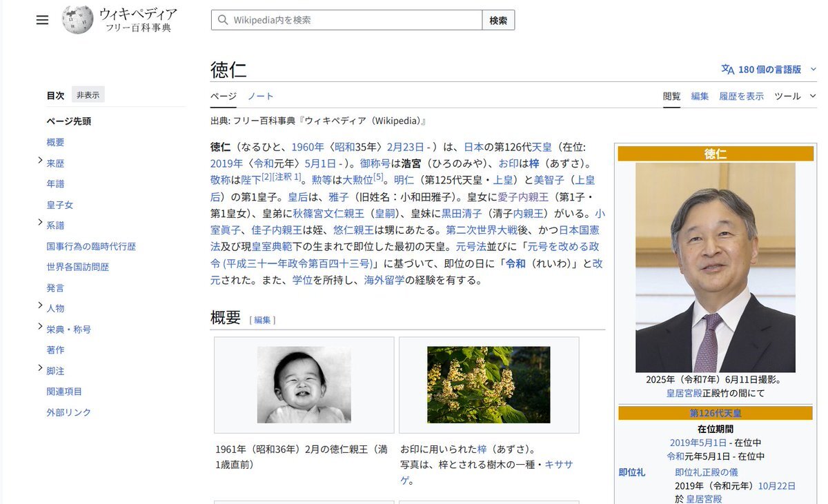The image size is (828, 504).
Task: Click the Wikipedia globe logo
Action: [77, 20]
